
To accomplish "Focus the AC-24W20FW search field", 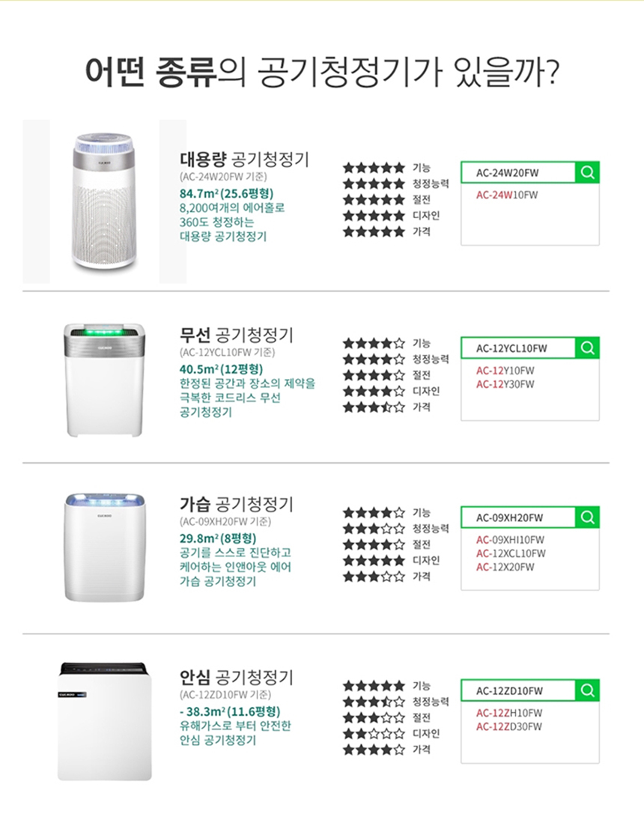I will 518,172.
